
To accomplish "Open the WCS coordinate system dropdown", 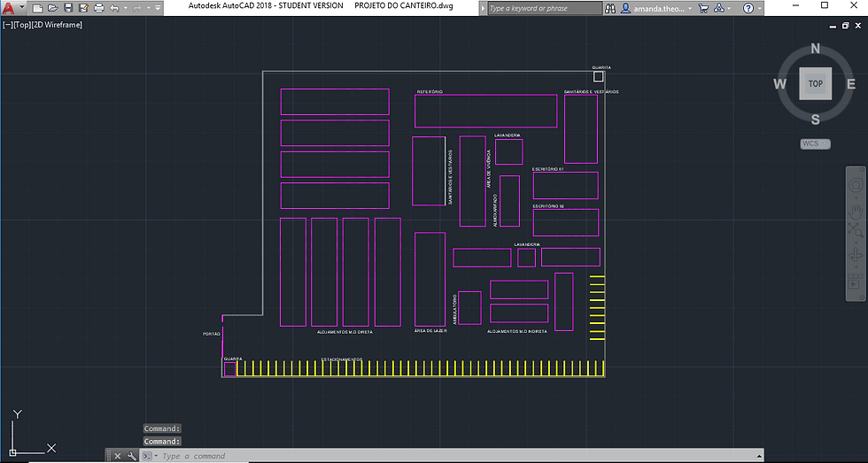I will click(816, 143).
